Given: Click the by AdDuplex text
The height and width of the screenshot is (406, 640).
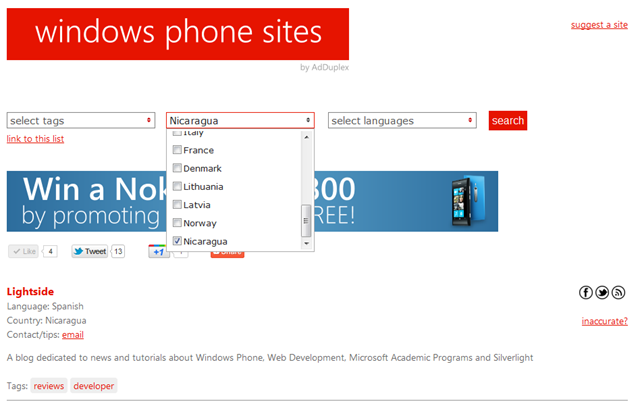Looking at the screenshot, I should pos(324,67).
